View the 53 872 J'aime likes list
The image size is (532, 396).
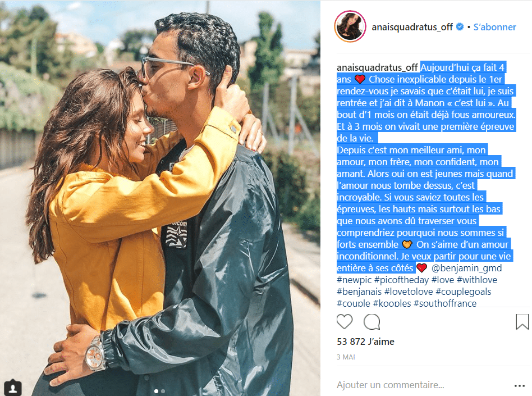pos(365,342)
